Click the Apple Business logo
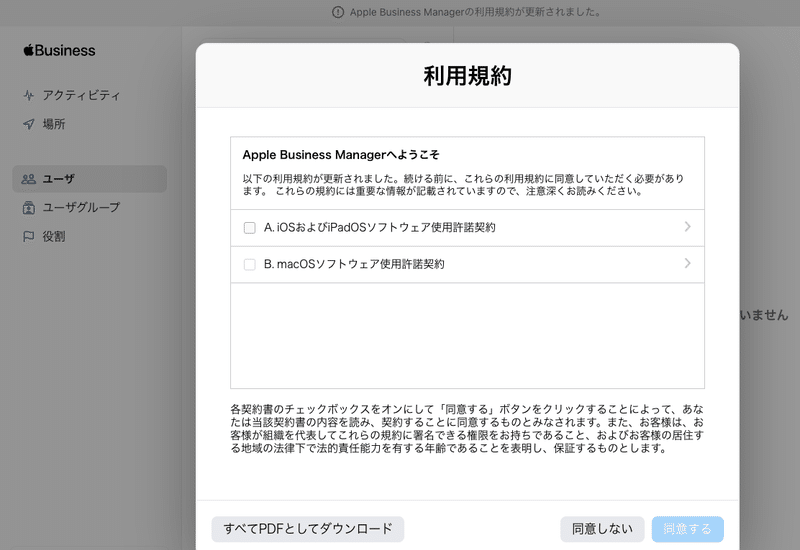 [x=59, y=51]
